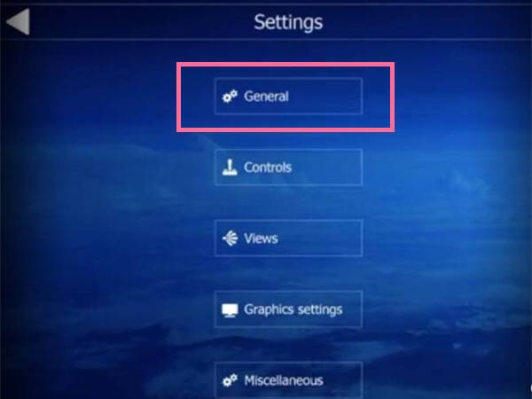Select the Miscellaneous text label
The image size is (532, 399).
(284, 380)
